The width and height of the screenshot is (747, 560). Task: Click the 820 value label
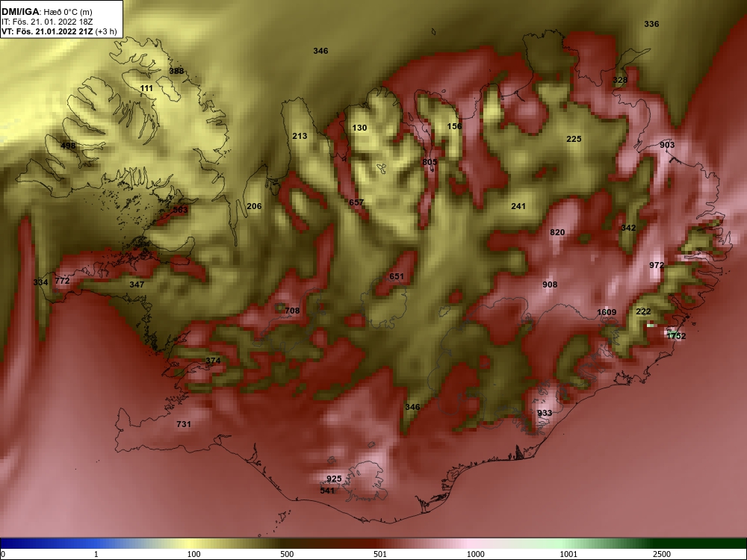(557, 232)
